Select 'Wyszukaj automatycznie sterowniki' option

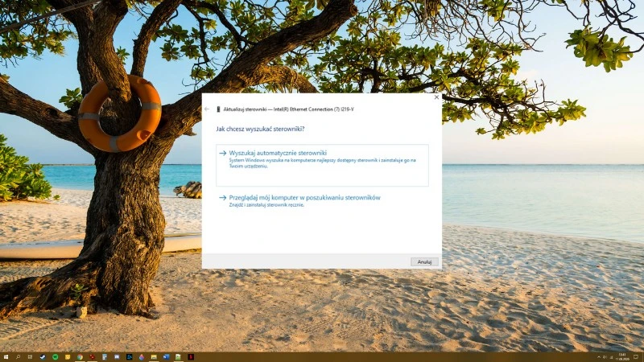pos(322,165)
